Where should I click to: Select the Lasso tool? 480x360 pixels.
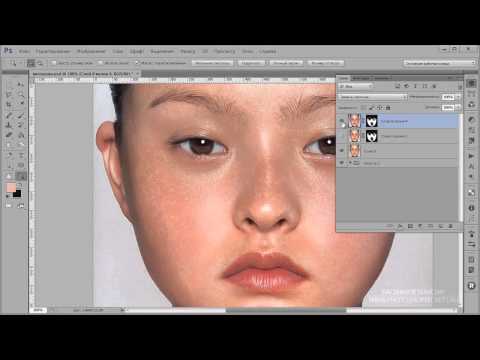pos(9,95)
